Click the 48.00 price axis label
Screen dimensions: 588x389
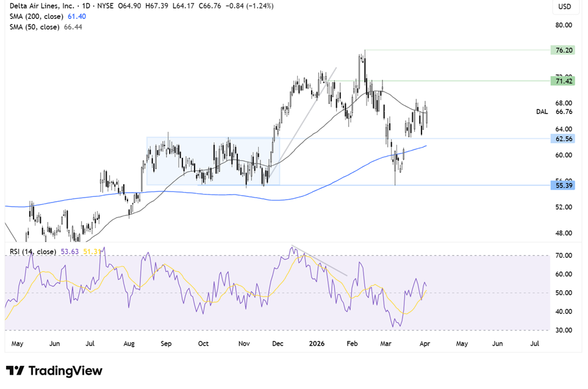tap(564, 233)
